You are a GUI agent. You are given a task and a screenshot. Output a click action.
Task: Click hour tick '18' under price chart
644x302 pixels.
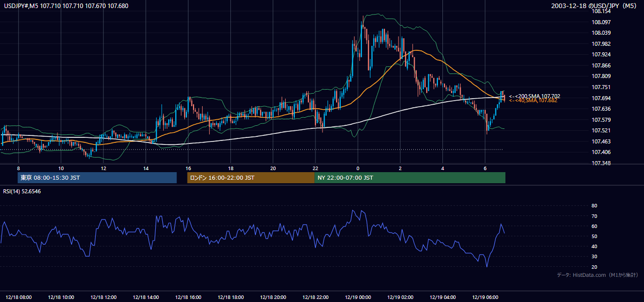pyautogui.click(x=230, y=168)
